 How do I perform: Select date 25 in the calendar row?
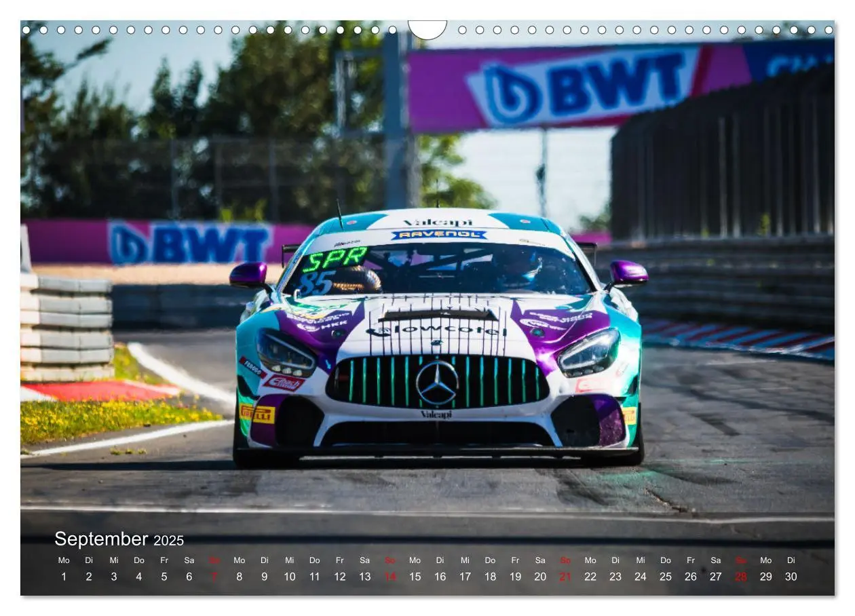(x=666, y=577)
